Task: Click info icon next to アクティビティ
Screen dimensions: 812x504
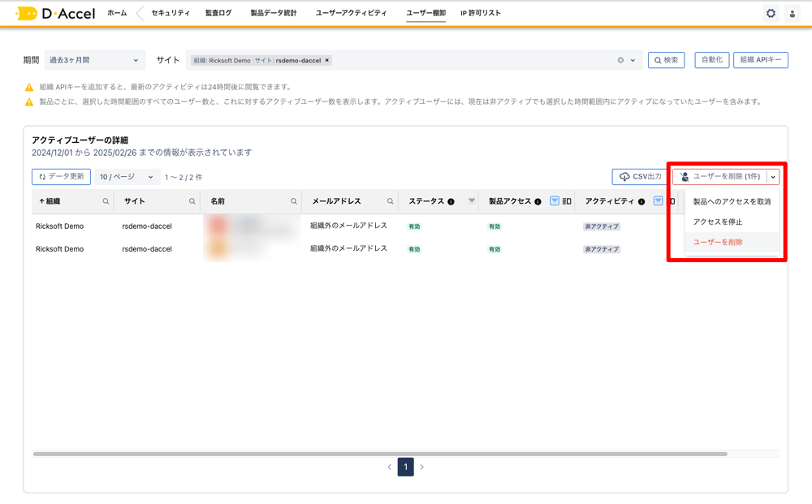Action: click(x=641, y=202)
